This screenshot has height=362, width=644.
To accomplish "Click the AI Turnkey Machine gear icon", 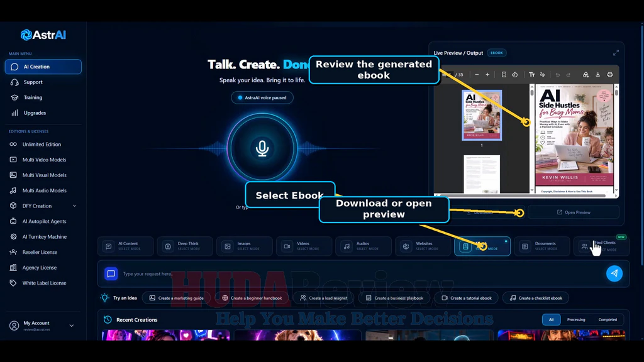I will pos(13,237).
